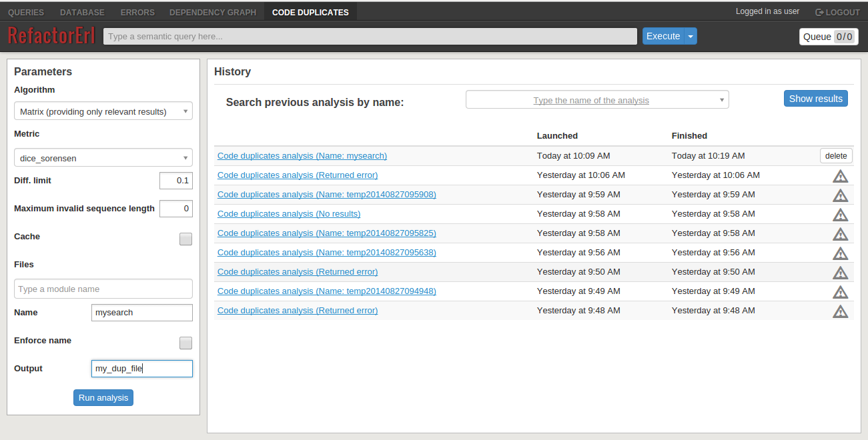The height and width of the screenshot is (440, 868).
Task: Switch to the Database tab
Action: [82, 12]
